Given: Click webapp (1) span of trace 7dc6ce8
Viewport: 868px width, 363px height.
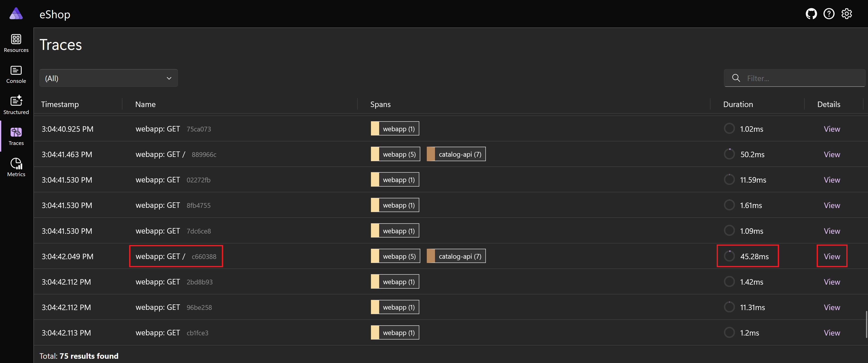Looking at the screenshot, I should pyautogui.click(x=395, y=231).
